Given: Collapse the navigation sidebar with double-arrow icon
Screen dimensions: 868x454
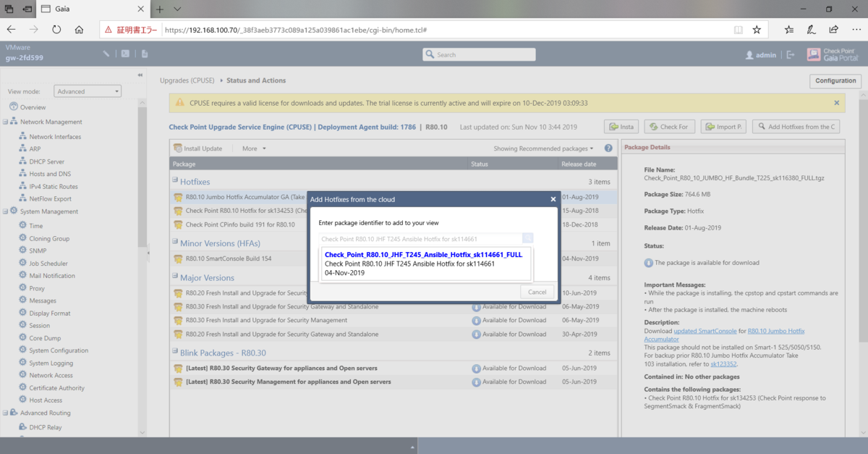Looking at the screenshot, I should click(x=140, y=75).
